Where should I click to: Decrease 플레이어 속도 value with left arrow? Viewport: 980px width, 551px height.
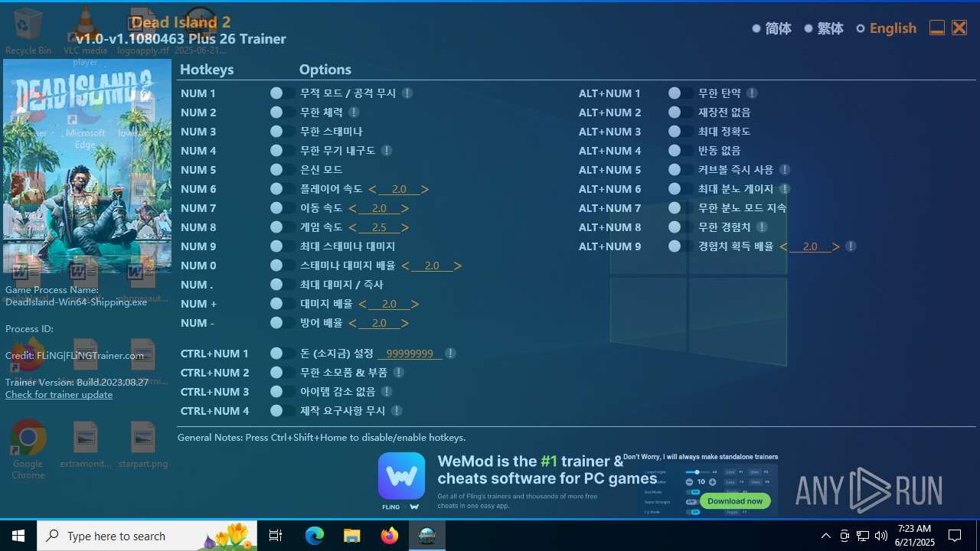[373, 189]
